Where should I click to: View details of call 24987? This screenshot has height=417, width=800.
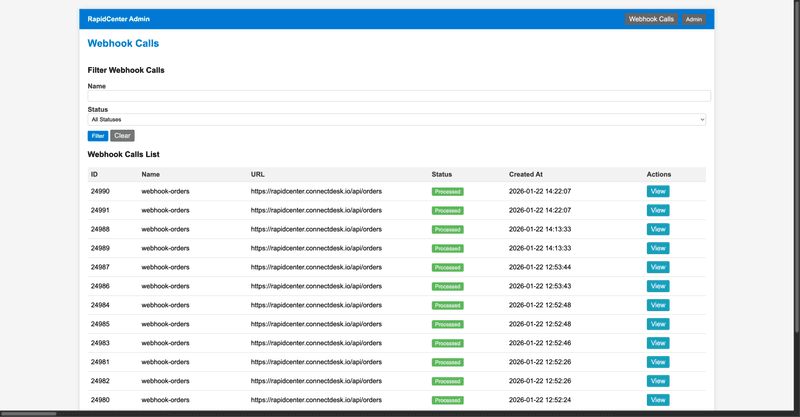[x=657, y=267]
